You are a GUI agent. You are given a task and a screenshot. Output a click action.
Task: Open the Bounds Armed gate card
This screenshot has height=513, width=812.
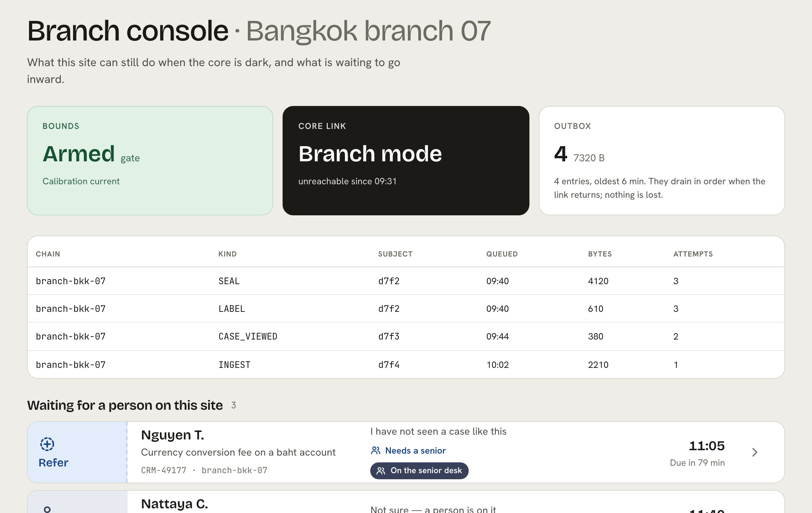(150, 161)
